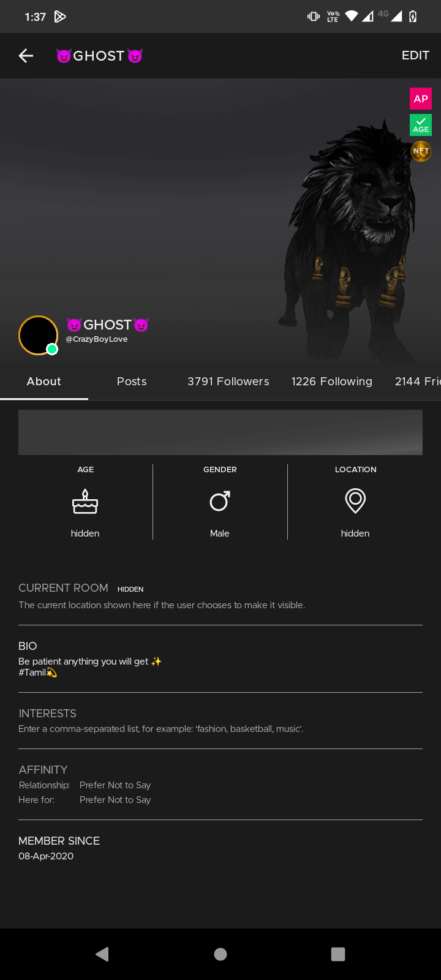Open the AP badge on the profile

[421, 99]
